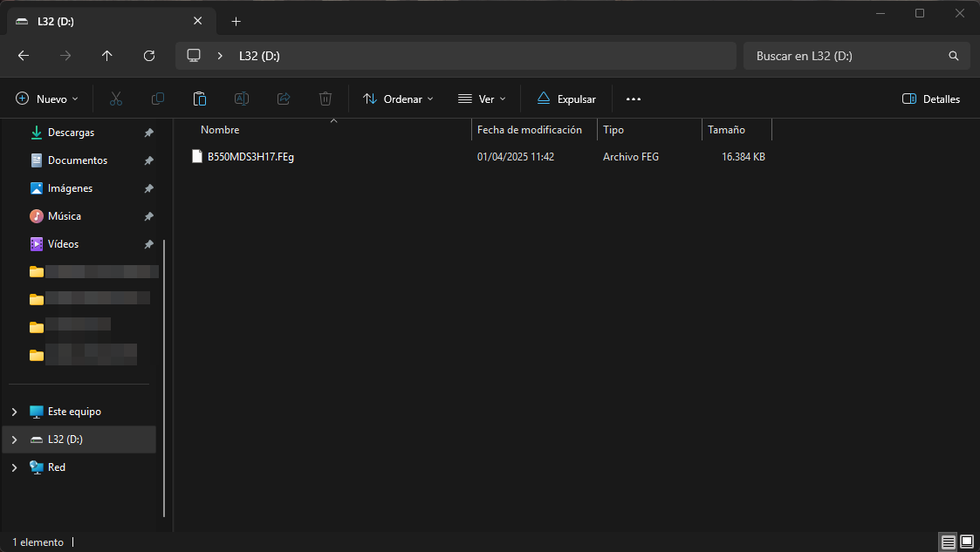The width and height of the screenshot is (980, 552).
Task: Expand the Red network tree node
Action: (x=14, y=467)
